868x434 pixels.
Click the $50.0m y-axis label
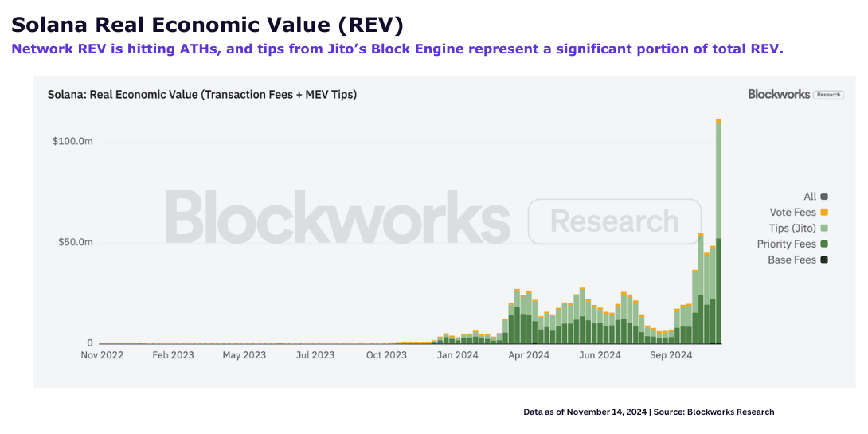[x=76, y=243]
